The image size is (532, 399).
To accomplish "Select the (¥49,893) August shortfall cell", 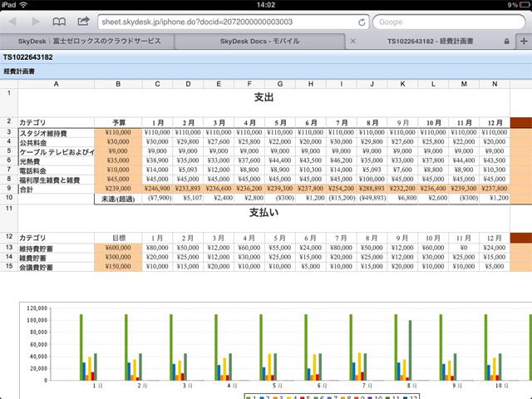I will [372, 198].
